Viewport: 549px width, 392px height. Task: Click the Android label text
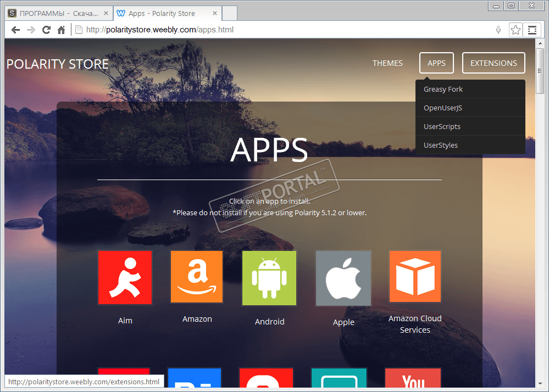click(270, 322)
